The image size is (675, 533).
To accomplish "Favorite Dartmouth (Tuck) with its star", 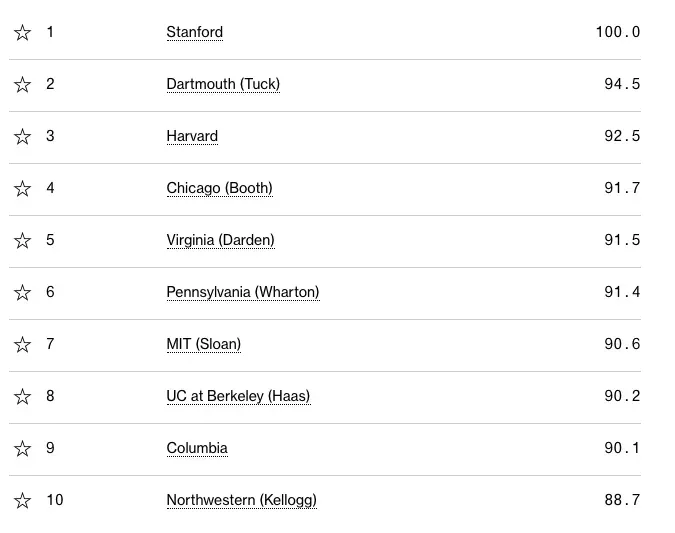I will [22, 84].
